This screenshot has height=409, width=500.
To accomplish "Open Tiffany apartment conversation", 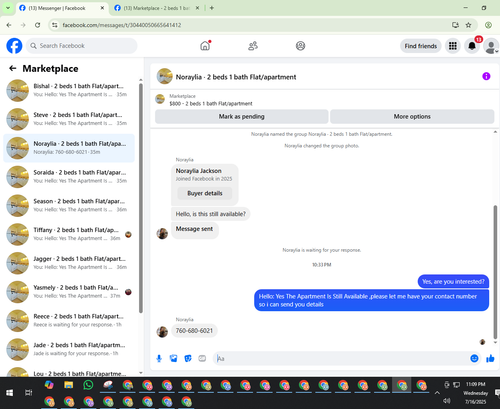I will (x=69, y=234).
